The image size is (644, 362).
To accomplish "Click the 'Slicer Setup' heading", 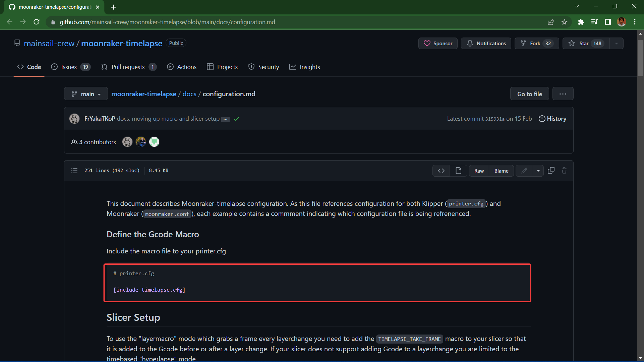I will [133, 317].
